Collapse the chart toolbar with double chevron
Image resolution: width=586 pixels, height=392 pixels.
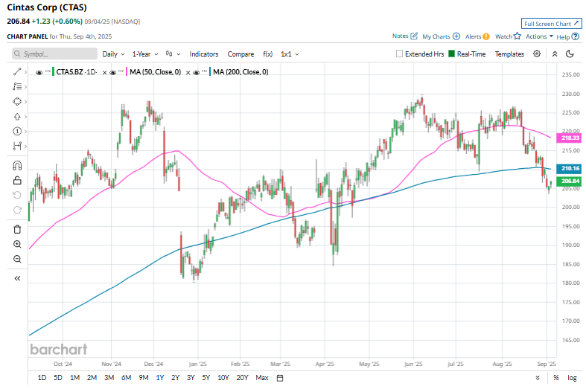coord(555,54)
